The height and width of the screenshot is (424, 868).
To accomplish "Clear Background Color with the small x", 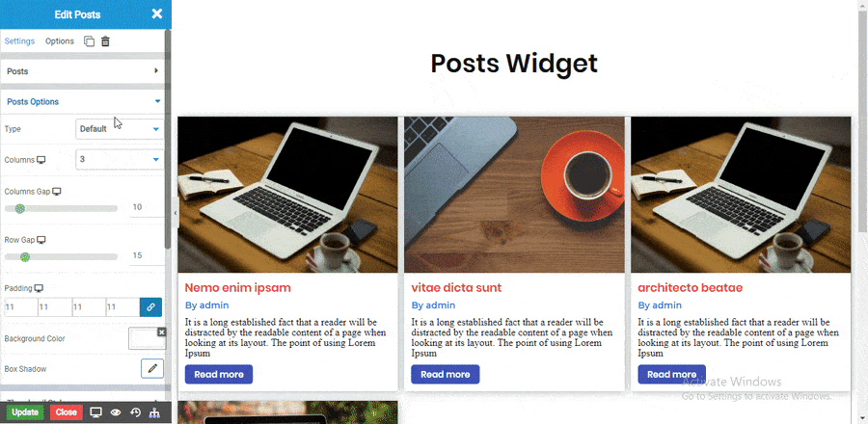I will (x=162, y=331).
